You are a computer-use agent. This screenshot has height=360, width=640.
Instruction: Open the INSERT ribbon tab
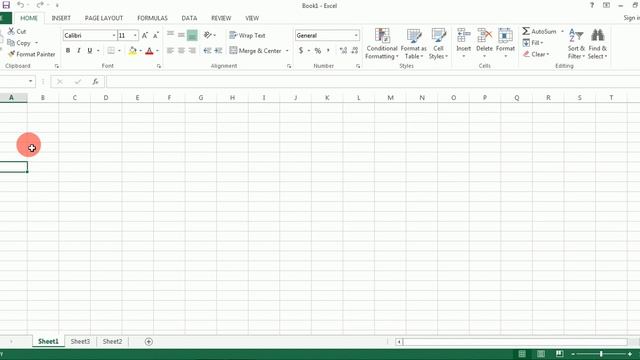point(61,18)
